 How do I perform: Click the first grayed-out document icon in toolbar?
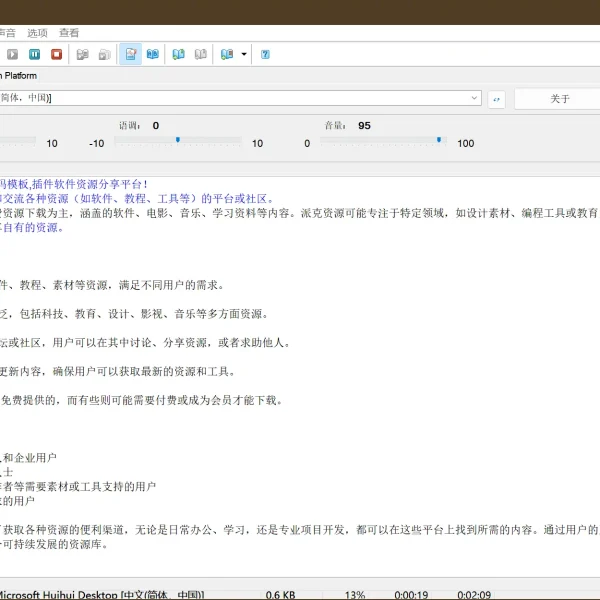tap(83, 54)
